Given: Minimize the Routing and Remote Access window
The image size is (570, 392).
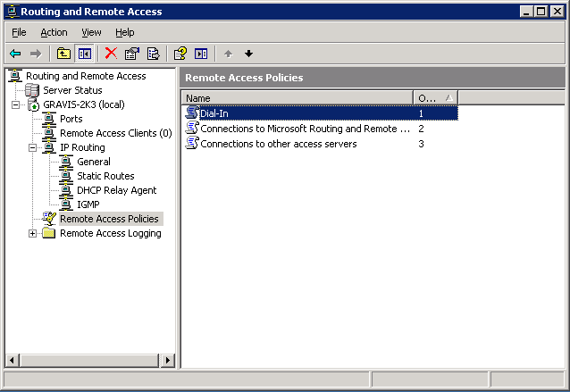Looking at the screenshot, I should [526, 12].
